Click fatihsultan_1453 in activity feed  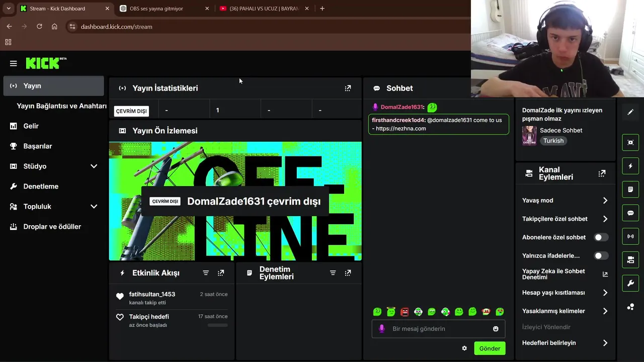tap(152, 294)
